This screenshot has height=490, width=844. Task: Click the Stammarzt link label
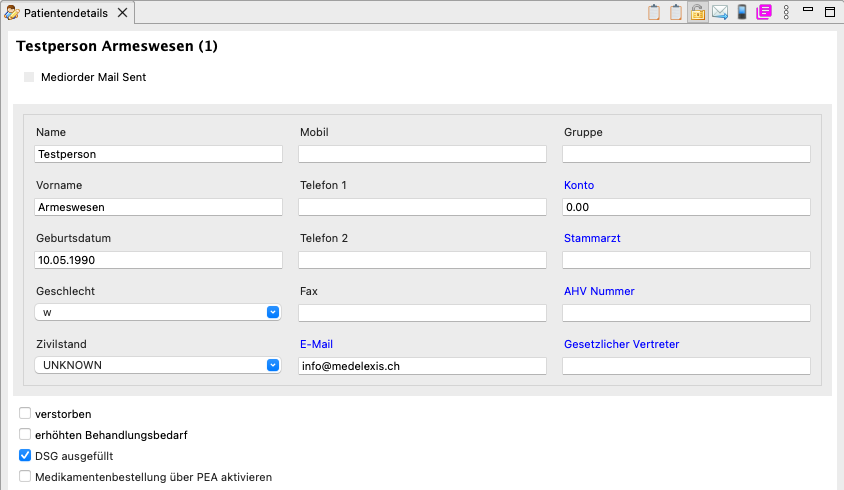click(x=592, y=238)
